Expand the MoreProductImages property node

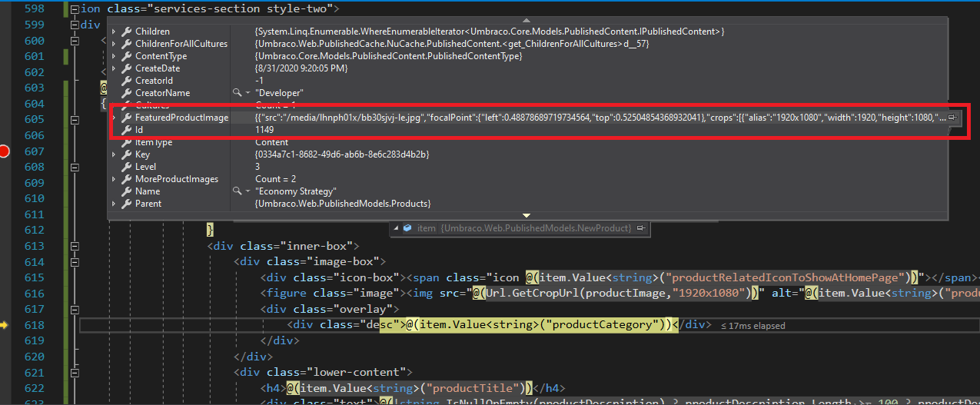[x=114, y=179]
